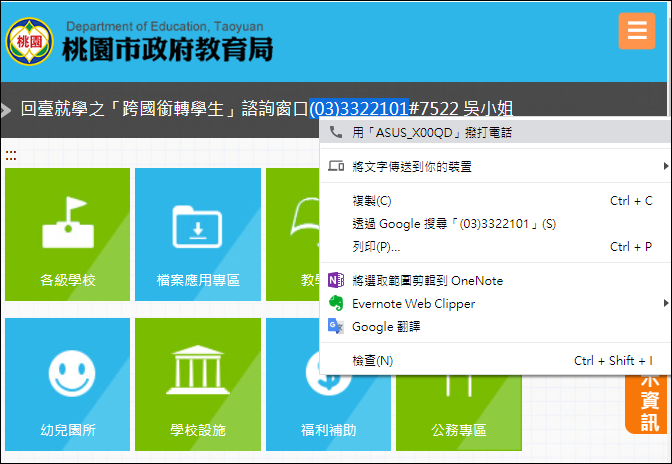This screenshot has height=464, width=672.
Task: Choose 透過 Google 搜尋「(03)3322101」
Action: (495, 224)
